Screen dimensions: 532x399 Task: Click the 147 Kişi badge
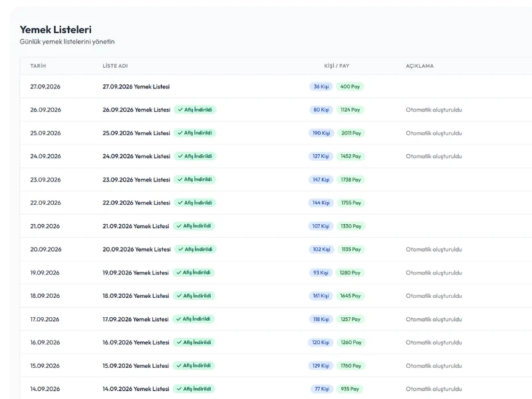(321, 180)
